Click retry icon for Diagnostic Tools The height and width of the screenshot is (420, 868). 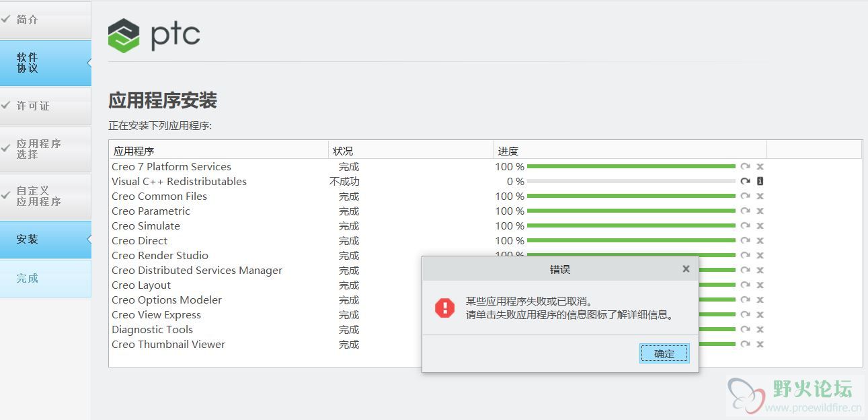[745, 329]
